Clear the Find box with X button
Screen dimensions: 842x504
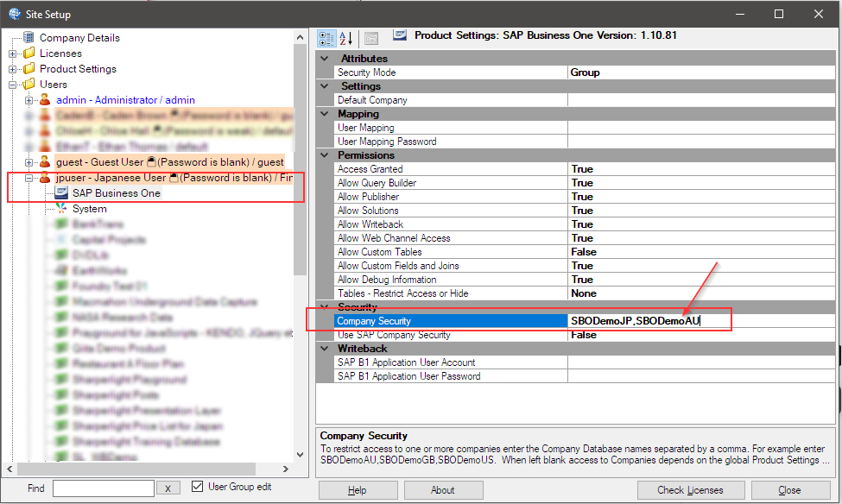click(168, 488)
